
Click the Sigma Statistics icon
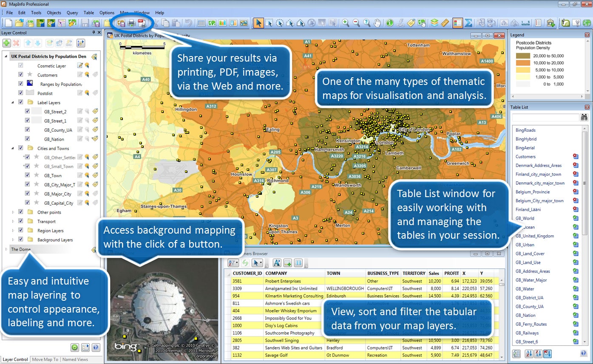pos(468,23)
